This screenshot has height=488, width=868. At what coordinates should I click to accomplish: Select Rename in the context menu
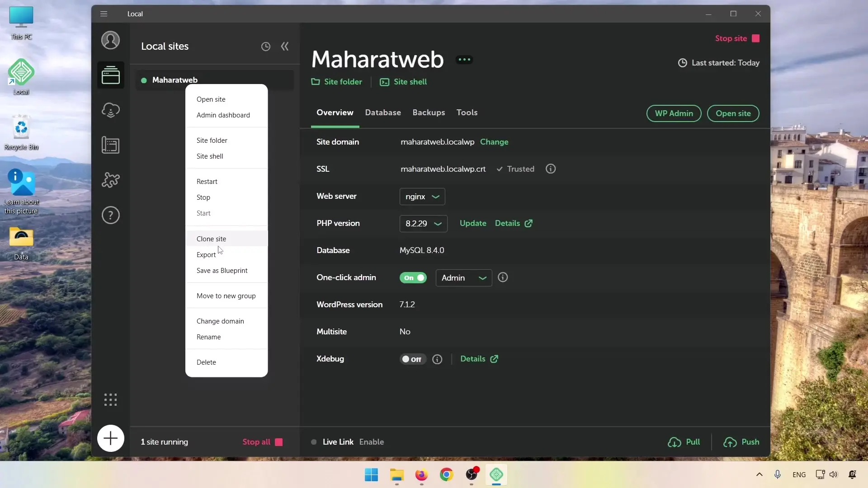point(226,337)
